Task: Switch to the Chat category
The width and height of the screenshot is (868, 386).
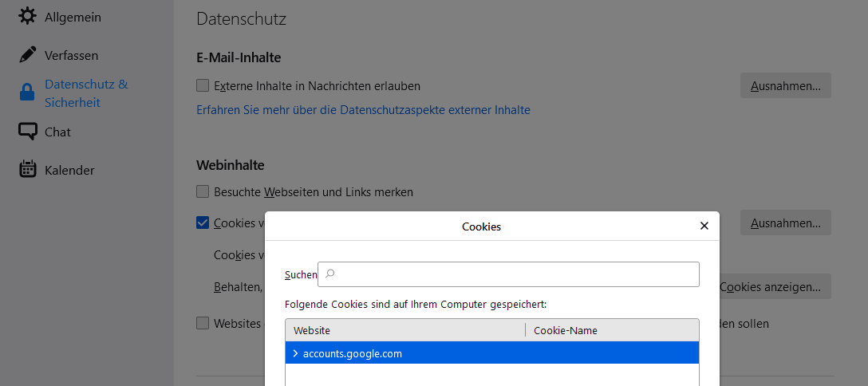Action: pos(57,132)
